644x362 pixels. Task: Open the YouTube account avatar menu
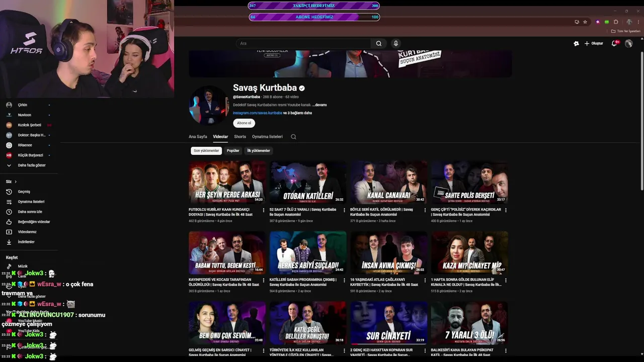click(x=628, y=43)
